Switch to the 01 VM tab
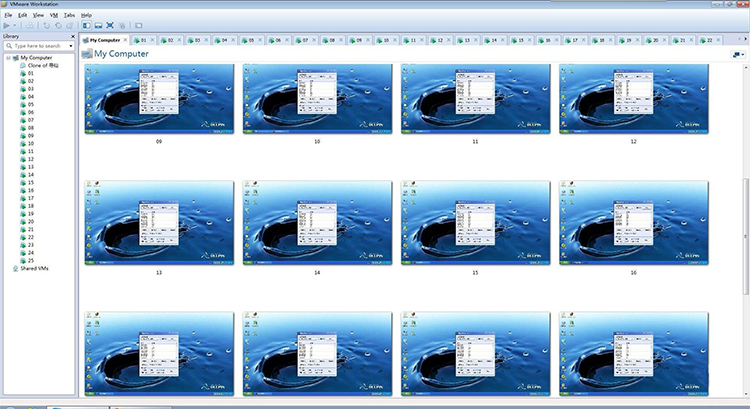This screenshot has height=409, width=750. coord(143,40)
